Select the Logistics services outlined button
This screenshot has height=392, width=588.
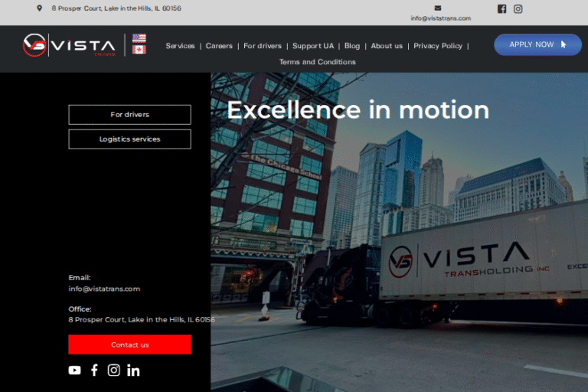click(x=129, y=139)
